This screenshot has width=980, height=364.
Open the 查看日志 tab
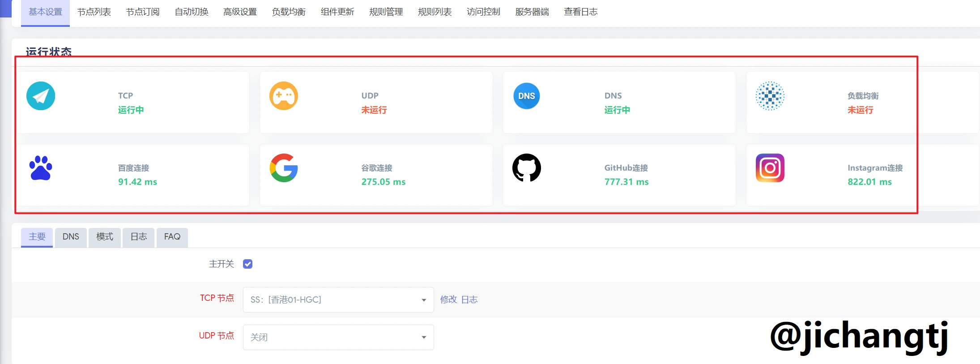(581, 12)
